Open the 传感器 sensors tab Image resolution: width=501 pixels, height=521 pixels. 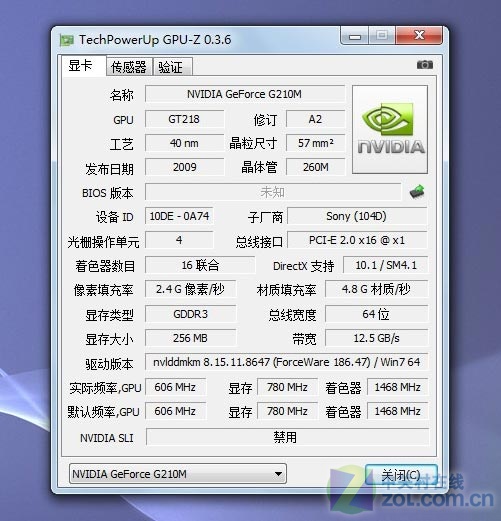(129, 67)
